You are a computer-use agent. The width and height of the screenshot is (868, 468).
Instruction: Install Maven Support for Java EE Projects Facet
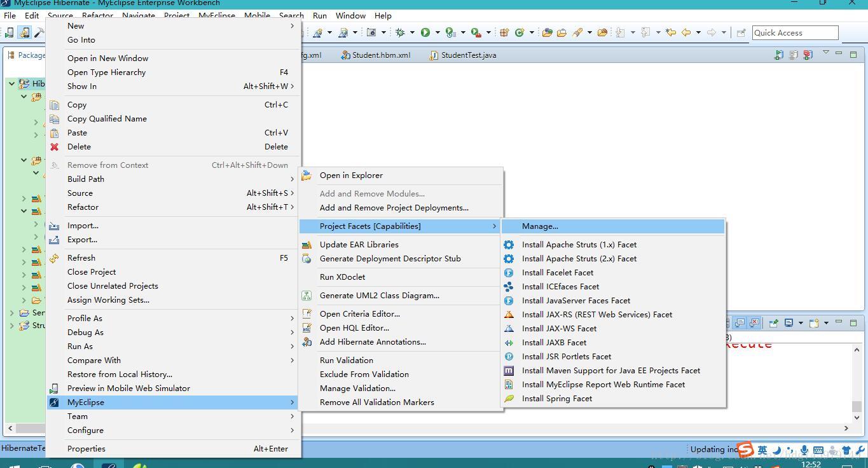point(612,371)
